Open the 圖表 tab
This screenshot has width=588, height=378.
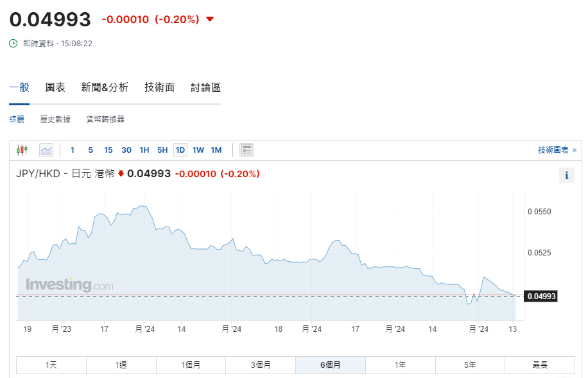tap(55, 87)
